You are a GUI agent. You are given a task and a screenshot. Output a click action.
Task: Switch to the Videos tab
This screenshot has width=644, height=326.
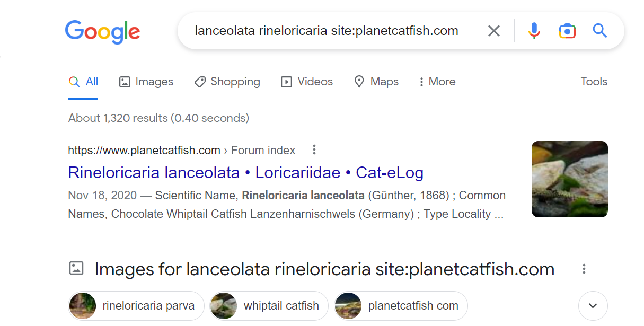click(307, 82)
